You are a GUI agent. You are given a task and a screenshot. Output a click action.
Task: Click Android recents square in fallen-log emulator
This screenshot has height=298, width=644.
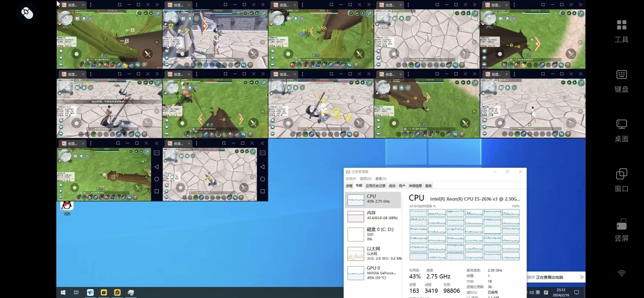click(x=157, y=191)
